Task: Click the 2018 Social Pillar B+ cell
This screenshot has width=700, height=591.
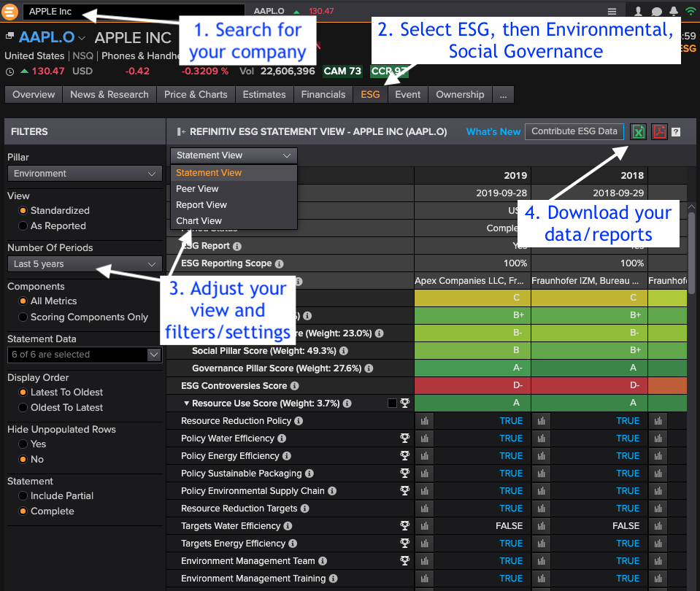Action: pos(589,351)
